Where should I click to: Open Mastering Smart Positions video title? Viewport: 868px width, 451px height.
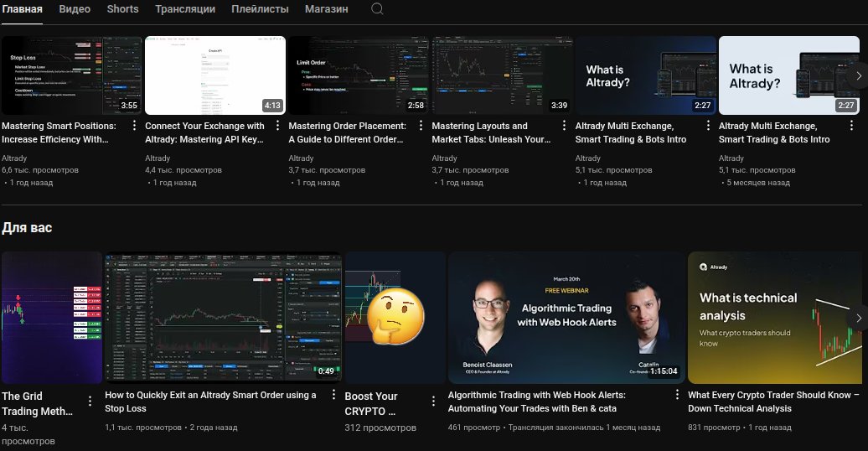[x=59, y=133]
